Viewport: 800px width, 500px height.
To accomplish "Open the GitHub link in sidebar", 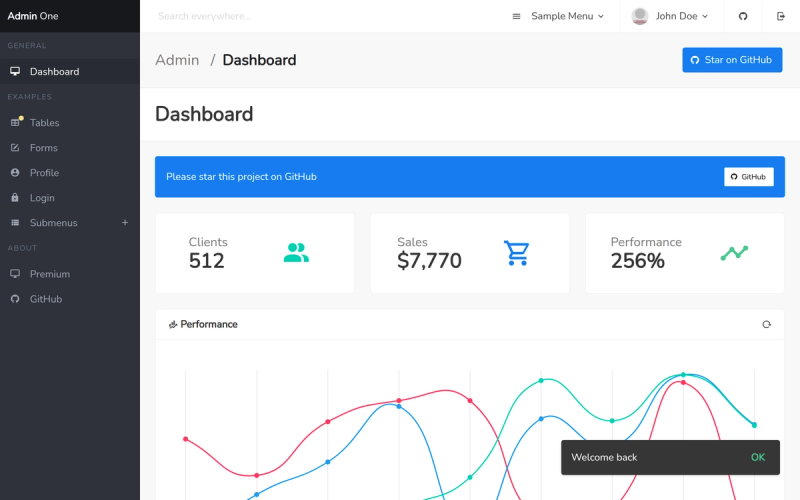I will (70, 299).
